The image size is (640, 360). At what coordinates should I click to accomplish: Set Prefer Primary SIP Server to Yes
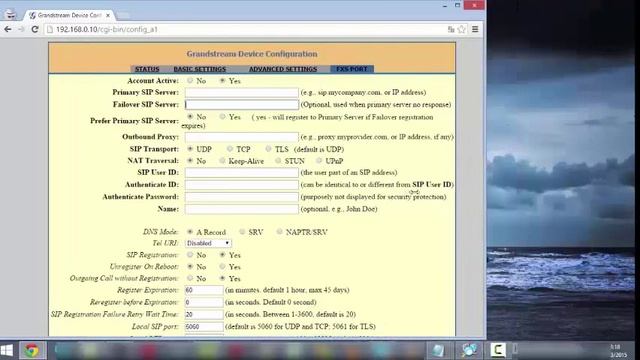click(222, 117)
